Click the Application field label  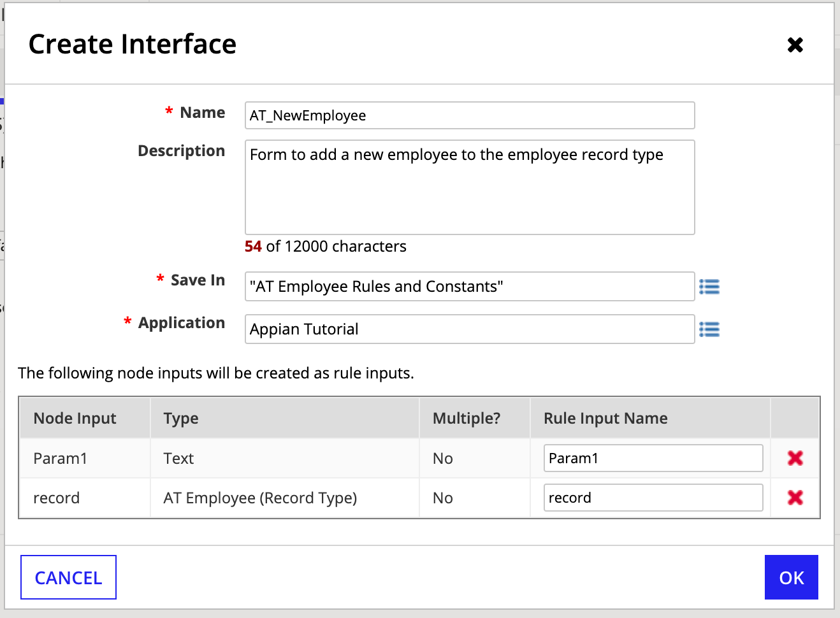click(x=182, y=323)
